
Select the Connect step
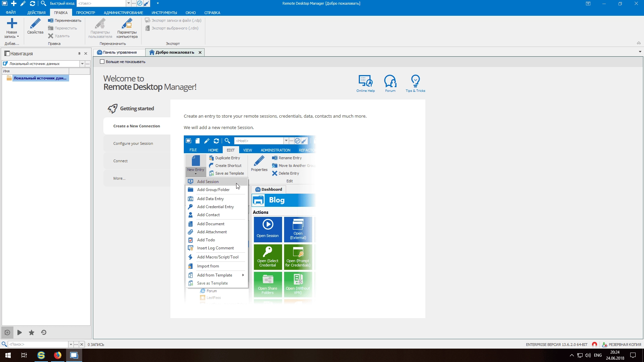click(x=137, y=161)
